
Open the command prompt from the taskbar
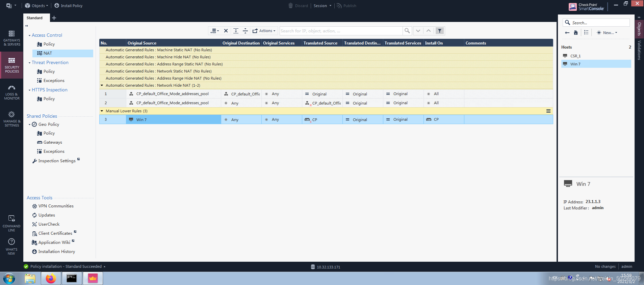72,279
